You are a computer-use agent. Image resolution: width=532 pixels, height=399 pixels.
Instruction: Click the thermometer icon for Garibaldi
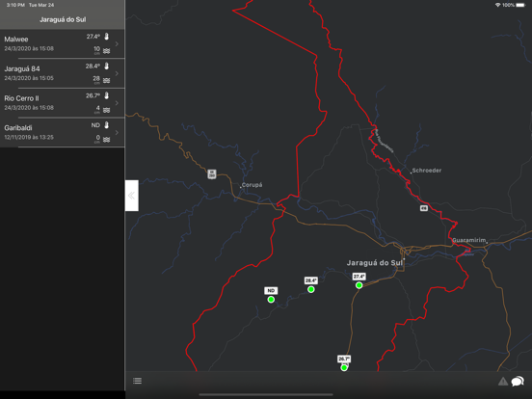coord(107,125)
